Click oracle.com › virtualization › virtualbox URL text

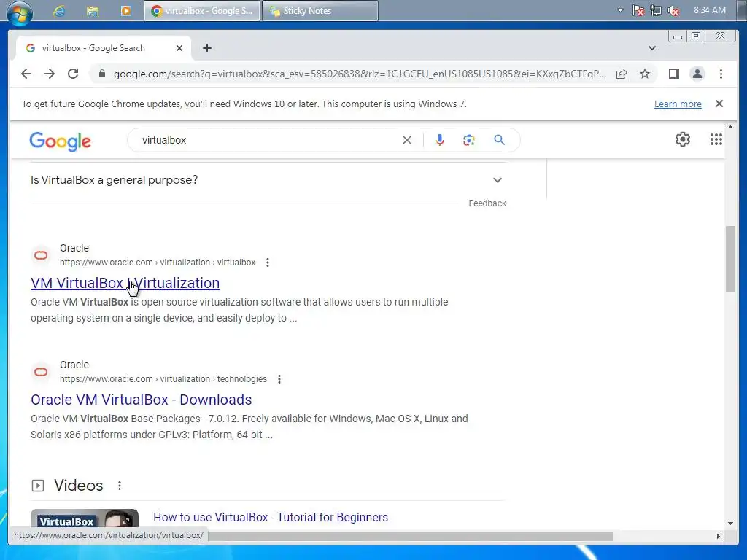click(158, 262)
